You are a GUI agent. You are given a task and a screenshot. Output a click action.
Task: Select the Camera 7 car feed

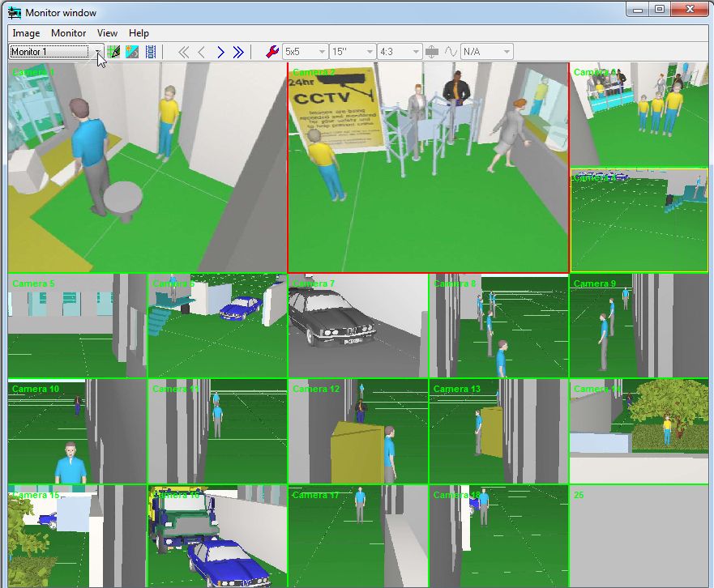pos(357,324)
